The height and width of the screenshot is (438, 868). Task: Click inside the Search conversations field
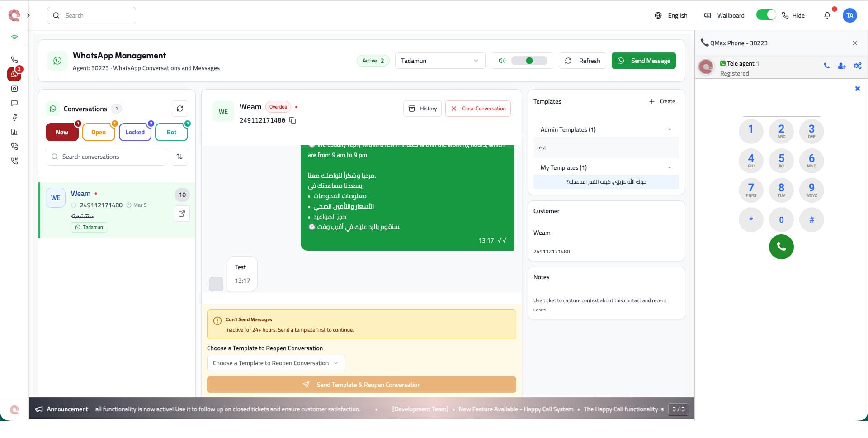(x=106, y=157)
